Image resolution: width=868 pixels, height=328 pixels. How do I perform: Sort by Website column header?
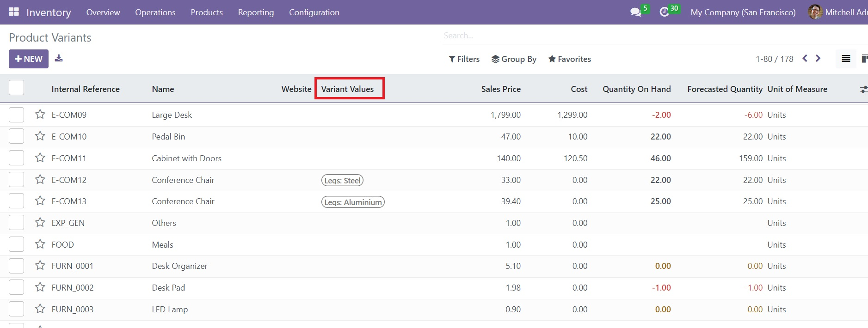coord(296,89)
